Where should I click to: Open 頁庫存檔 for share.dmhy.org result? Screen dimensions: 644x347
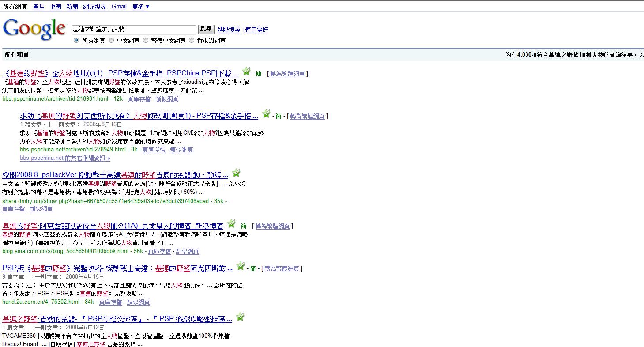tap(14, 209)
